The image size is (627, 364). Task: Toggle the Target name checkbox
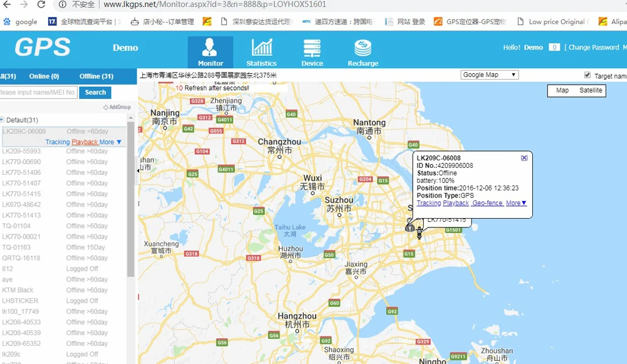587,75
